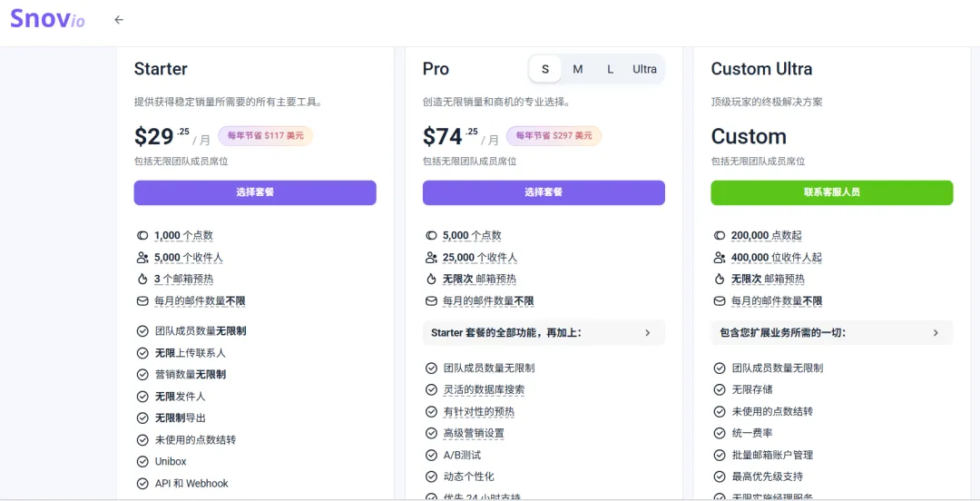Go back using the left arrow

[x=119, y=20]
